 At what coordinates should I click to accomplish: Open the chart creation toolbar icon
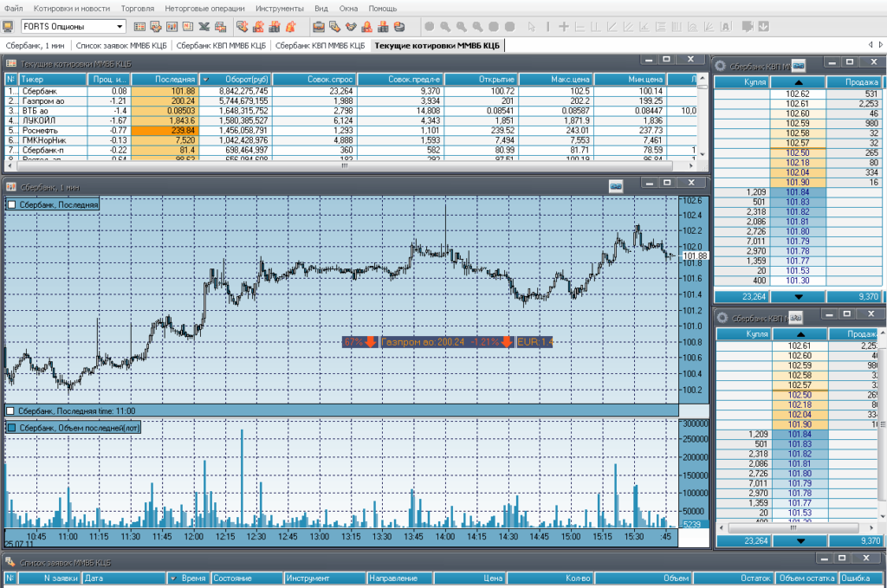172,27
